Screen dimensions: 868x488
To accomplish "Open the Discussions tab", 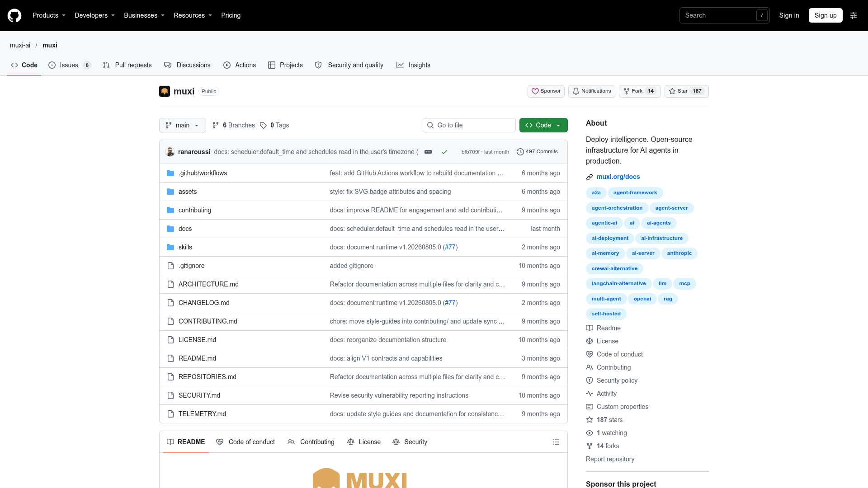I will click(x=188, y=65).
